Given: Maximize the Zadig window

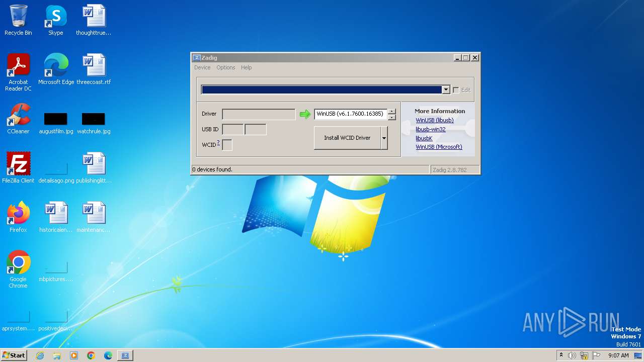Looking at the screenshot, I should 466,58.
